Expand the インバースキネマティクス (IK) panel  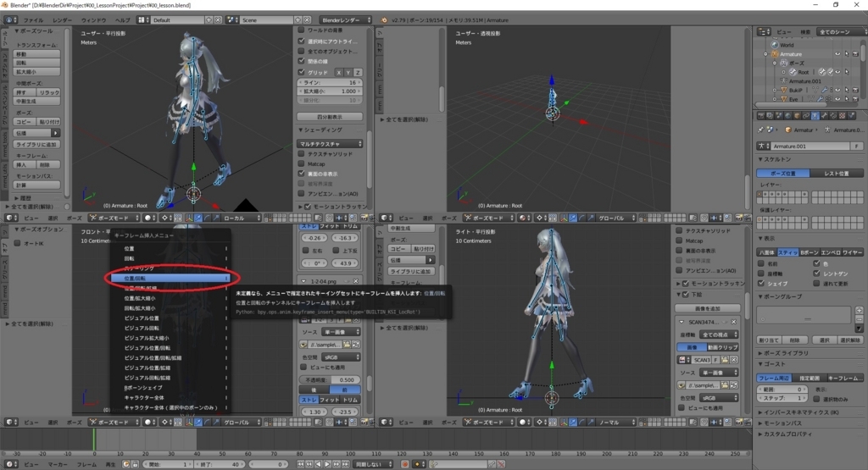click(798, 412)
